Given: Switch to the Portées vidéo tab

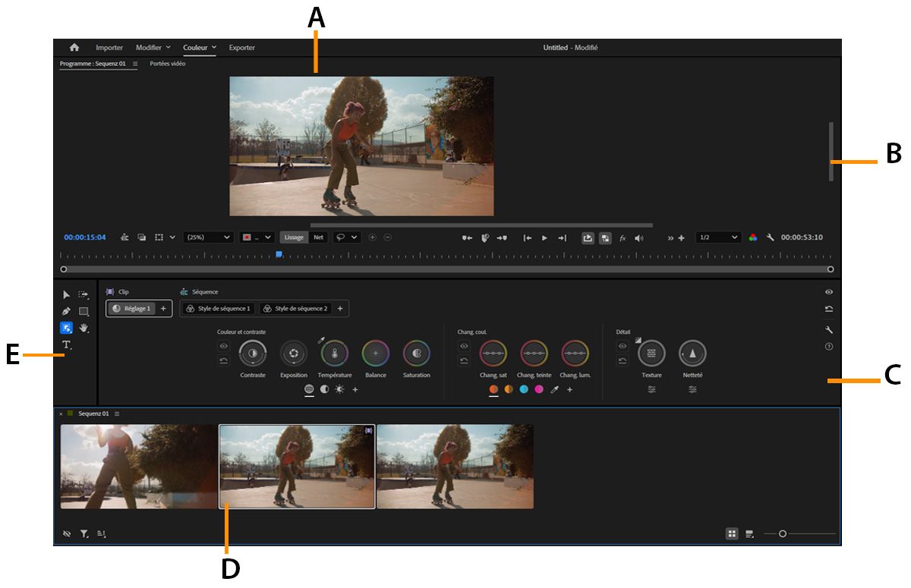Looking at the screenshot, I should click(x=169, y=64).
